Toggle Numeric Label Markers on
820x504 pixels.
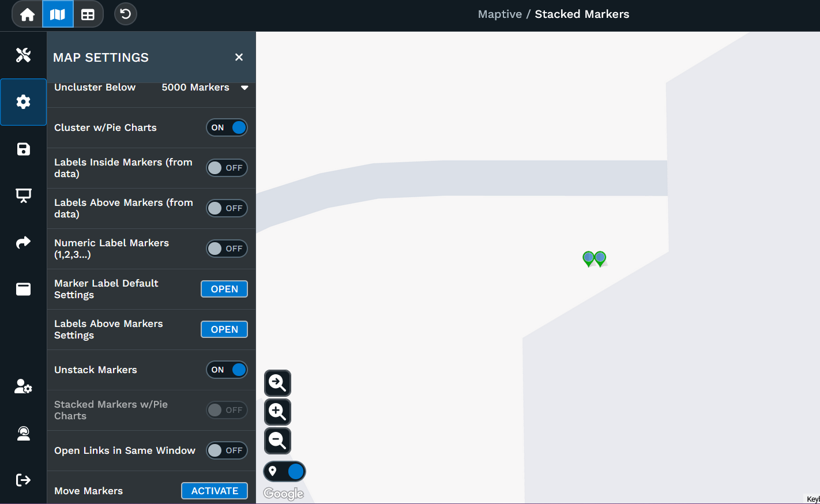227,249
